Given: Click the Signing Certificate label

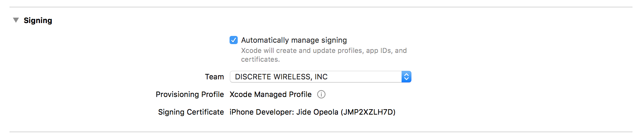Looking at the screenshot, I should pos(191,112).
